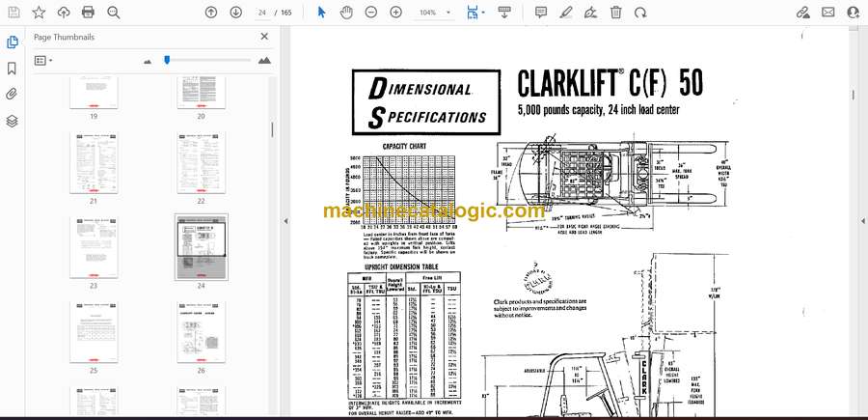Viewport: 868px width, 420px height.
Task: Zoom in with the plus button
Action: pos(395,13)
